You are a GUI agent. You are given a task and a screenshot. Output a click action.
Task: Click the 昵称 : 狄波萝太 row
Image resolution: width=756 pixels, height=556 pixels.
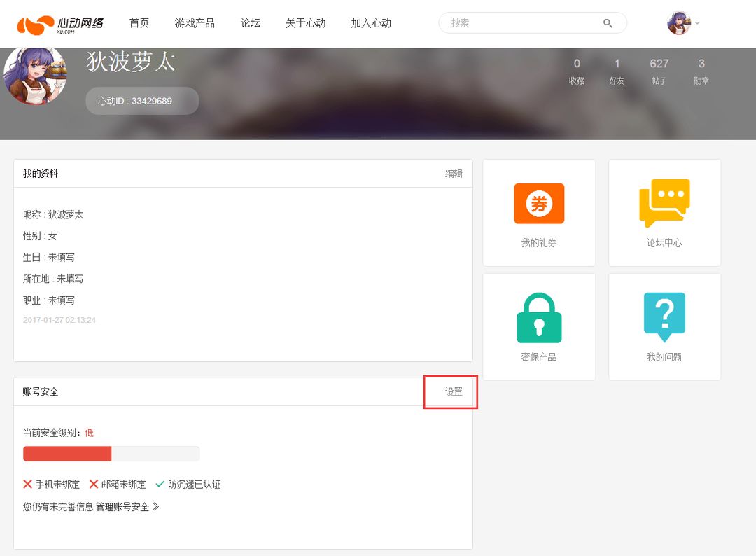[x=53, y=214]
